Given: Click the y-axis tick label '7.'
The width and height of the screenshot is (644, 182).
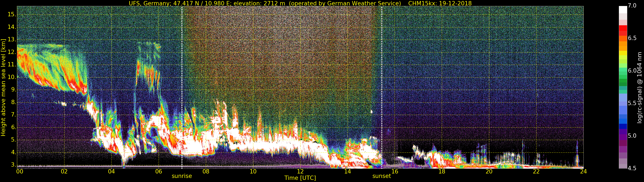Looking at the screenshot, I should tap(14, 115).
